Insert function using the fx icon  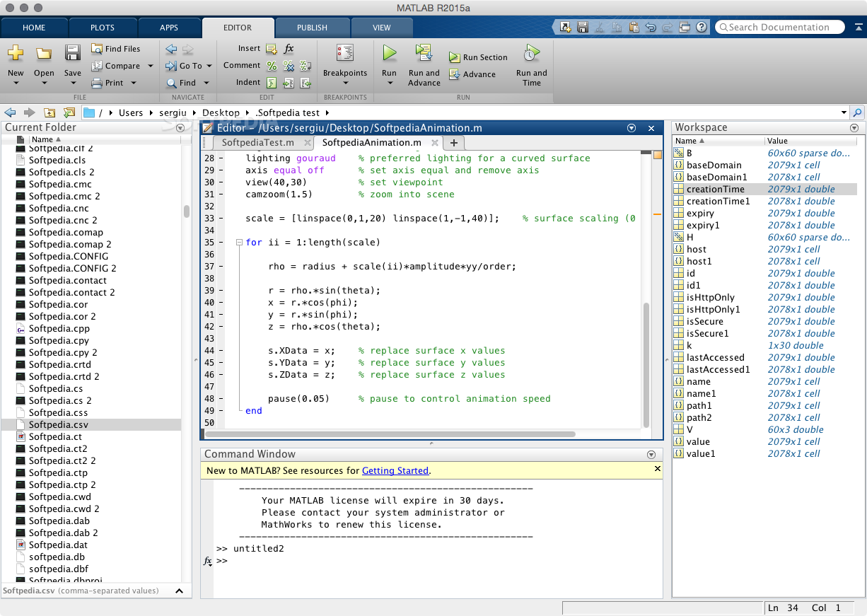pos(289,48)
